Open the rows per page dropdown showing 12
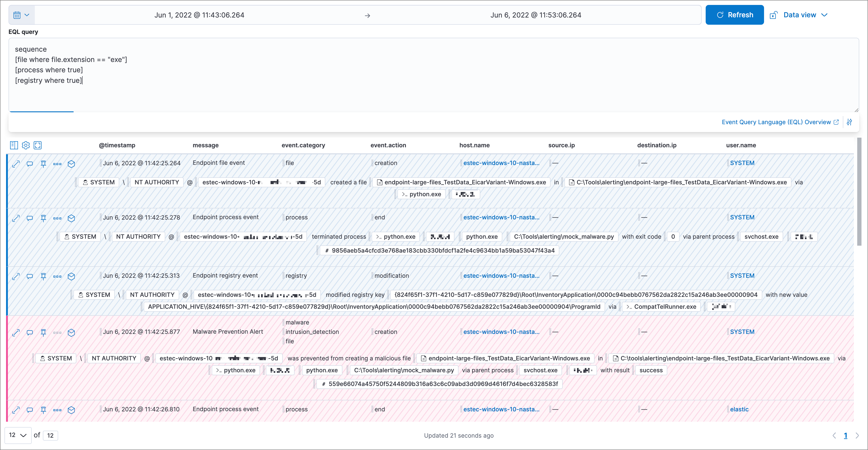Viewport: 868px width, 450px height. coord(18,435)
